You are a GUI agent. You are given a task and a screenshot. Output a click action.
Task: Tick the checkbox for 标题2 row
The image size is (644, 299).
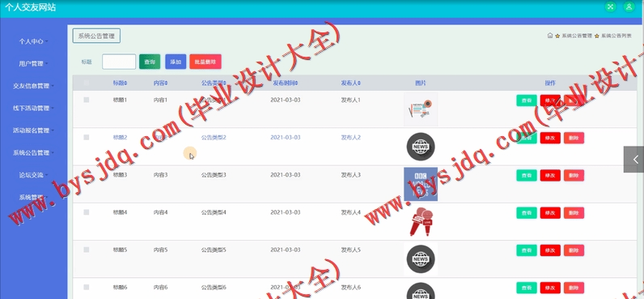pyautogui.click(x=87, y=137)
